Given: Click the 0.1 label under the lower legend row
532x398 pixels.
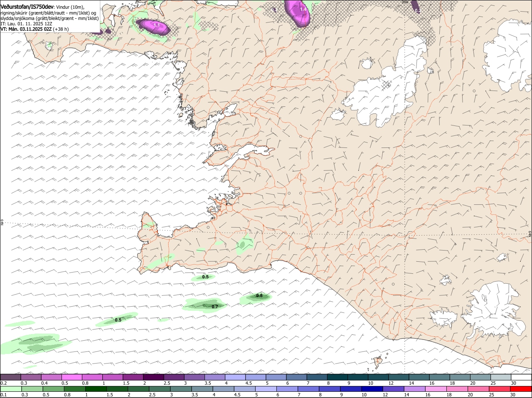Looking at the screenshot, I should (x=4, y=395).
